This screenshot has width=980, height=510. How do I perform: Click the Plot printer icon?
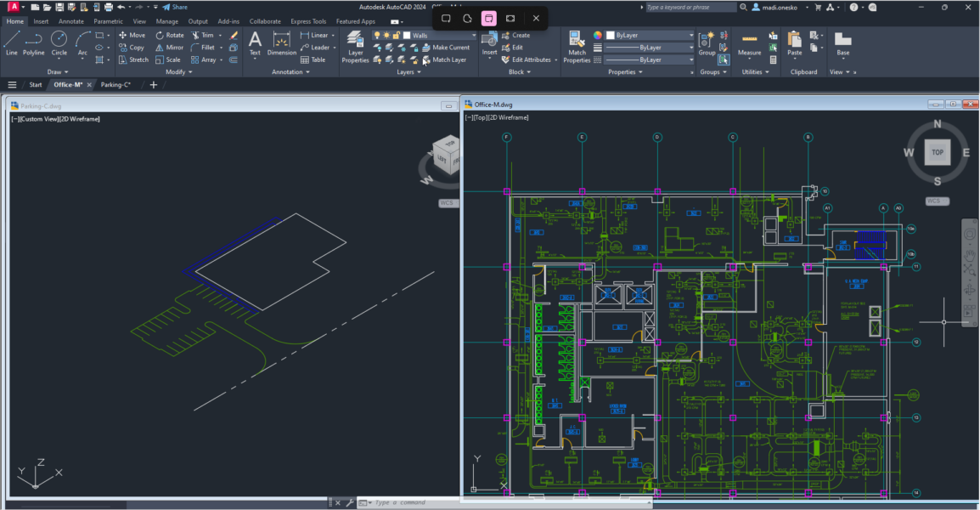click(108, 8)
